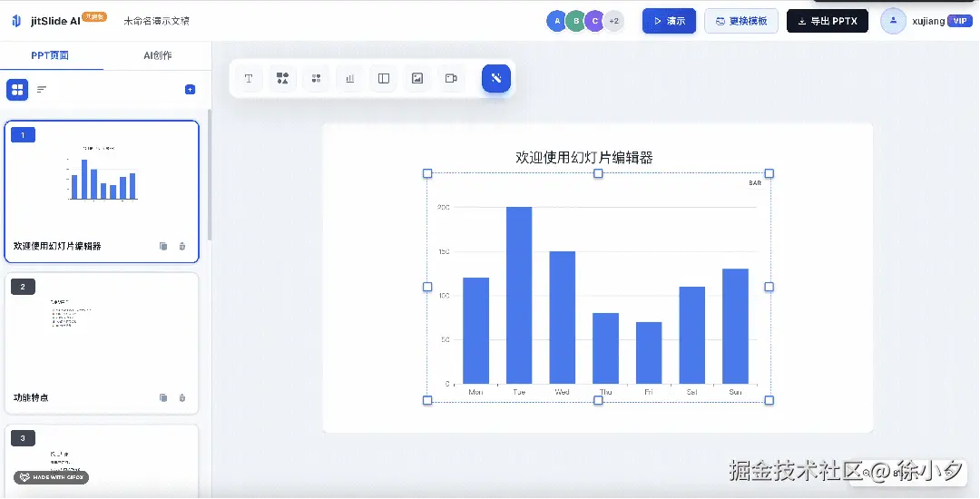Duplicate slide 2 with copy icon
The image size is (980, 499).
pos(163,397)
